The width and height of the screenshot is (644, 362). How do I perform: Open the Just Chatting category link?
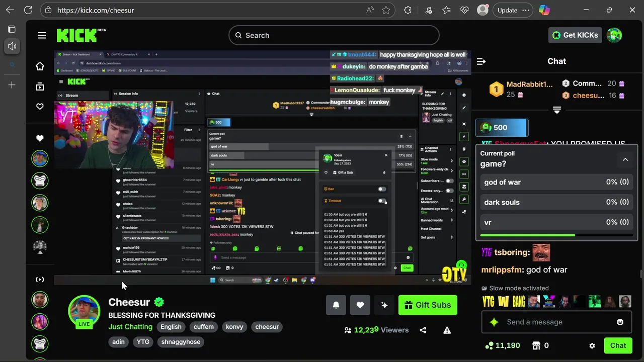coord(130,327)
